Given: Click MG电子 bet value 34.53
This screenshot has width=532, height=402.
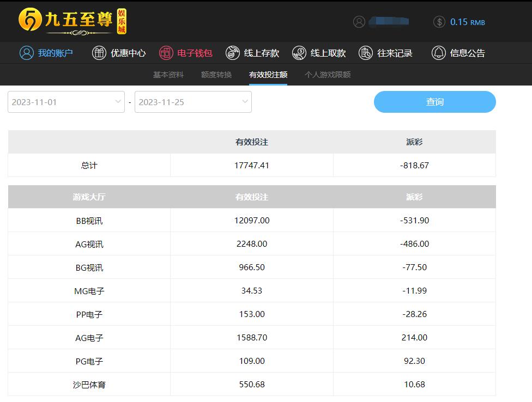Looking at the screenshot, I should pyautogui.click(x=252, y=290).
